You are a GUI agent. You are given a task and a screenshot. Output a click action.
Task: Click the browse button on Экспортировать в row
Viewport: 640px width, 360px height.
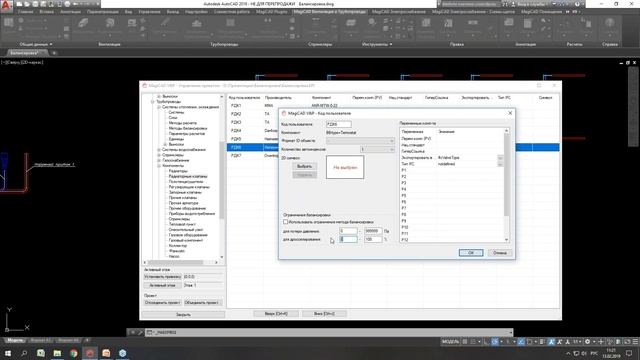(x=500, y=158)
